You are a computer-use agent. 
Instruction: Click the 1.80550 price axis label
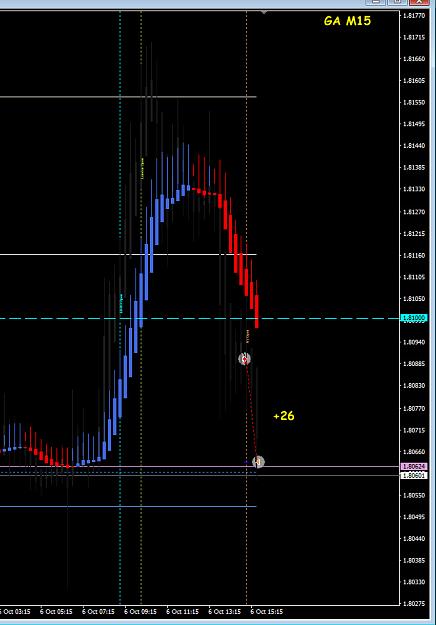point(414,495)
